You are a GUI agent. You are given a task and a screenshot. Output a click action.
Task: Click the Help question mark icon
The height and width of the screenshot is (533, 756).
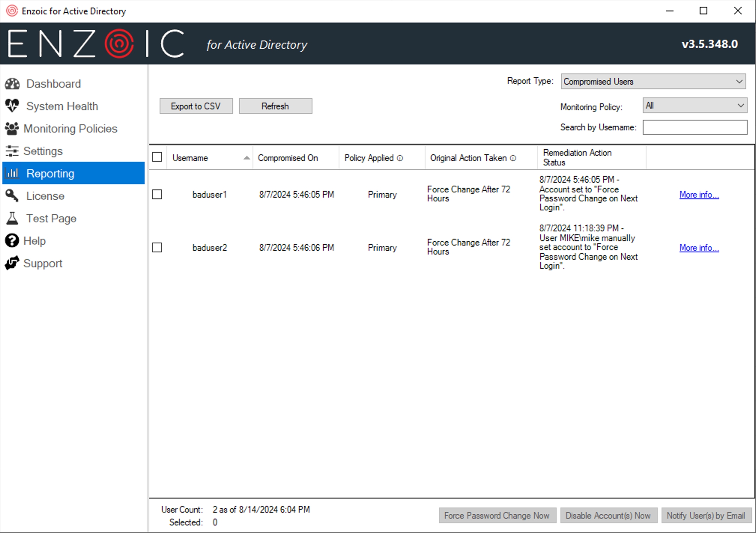tap(12, 241)
